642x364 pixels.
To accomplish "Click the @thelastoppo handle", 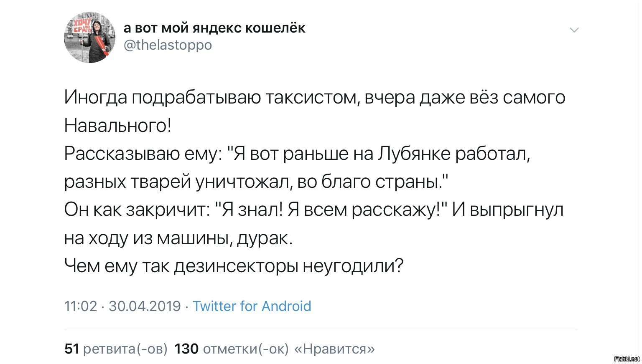I will 168,45.
